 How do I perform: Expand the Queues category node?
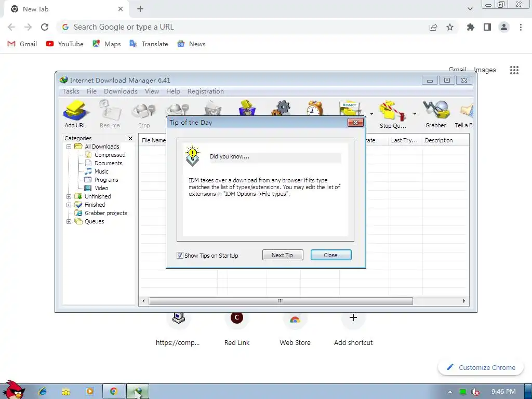[69, 221]
